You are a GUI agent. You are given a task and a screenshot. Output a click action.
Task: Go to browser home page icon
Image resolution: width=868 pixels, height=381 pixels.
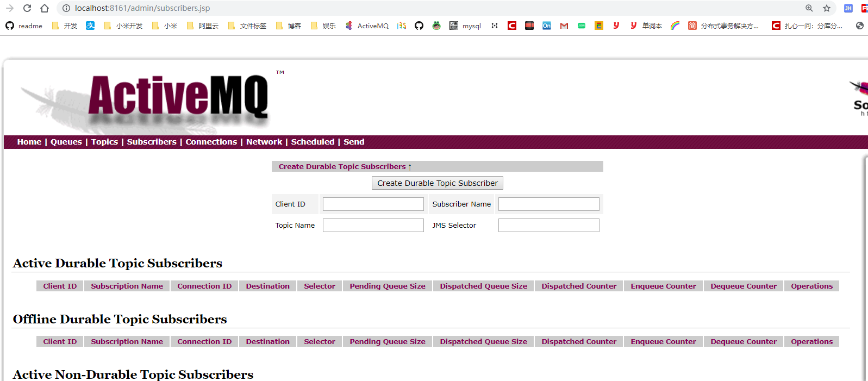45,8
